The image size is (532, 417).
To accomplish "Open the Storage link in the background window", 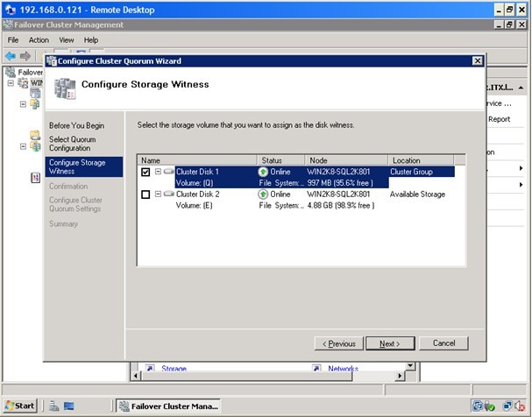I will [174, 368].
